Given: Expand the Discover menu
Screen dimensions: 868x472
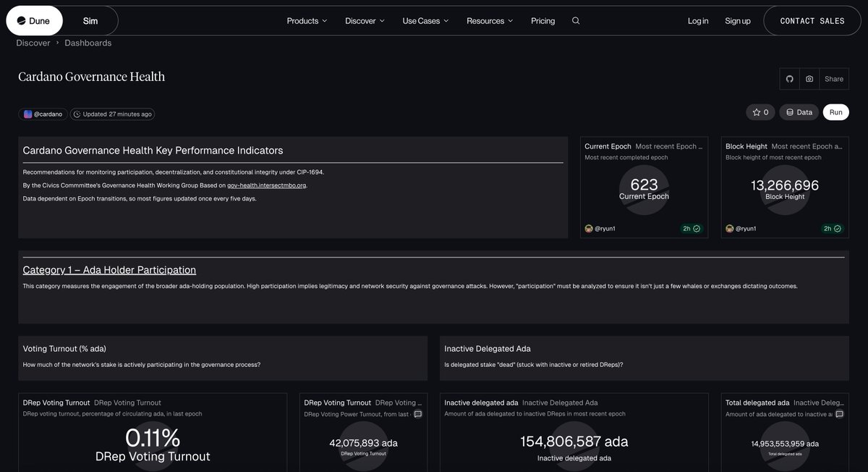Looking at the screenshot, I should 365,21.
